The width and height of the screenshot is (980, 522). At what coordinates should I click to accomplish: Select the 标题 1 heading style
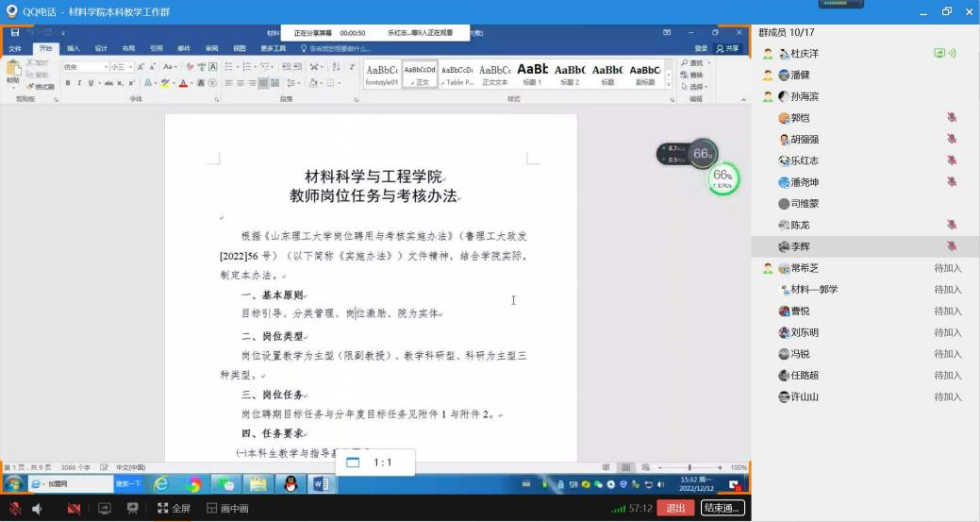click(532, 73)
